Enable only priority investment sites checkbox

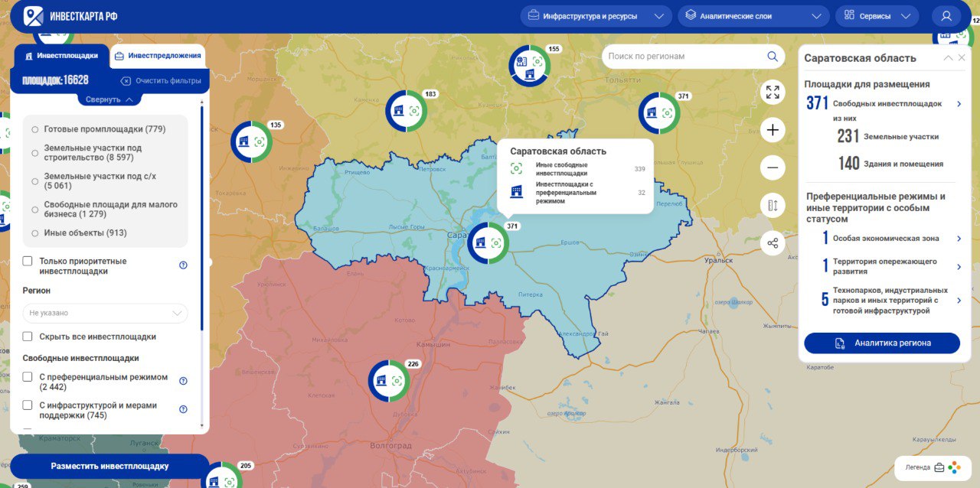(x=28, y=262)
